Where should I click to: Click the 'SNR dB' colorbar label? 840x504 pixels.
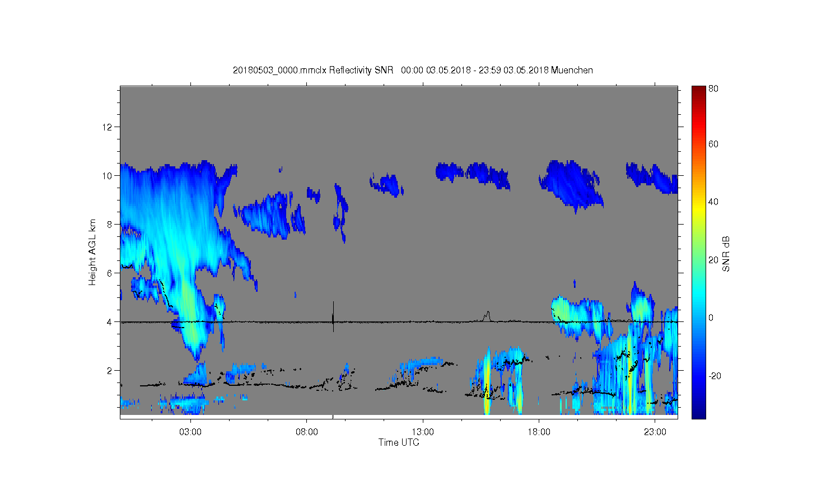[x=726, y=254]
